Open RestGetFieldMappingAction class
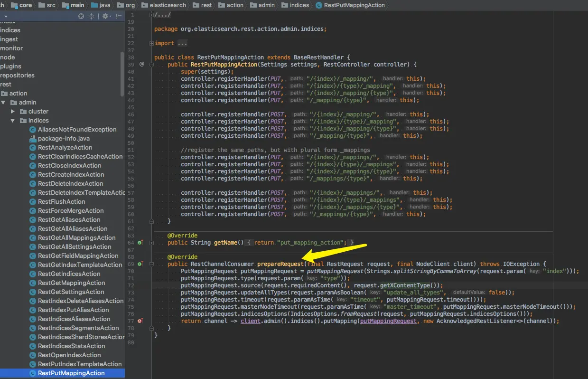The width and height of the screenshot is (588, 379). (x=78, y=256)
